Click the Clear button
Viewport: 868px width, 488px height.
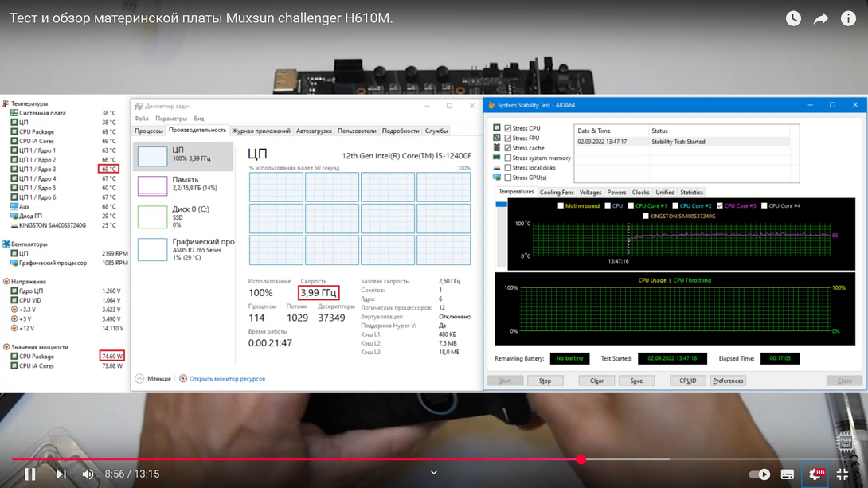tap(596, 381)
